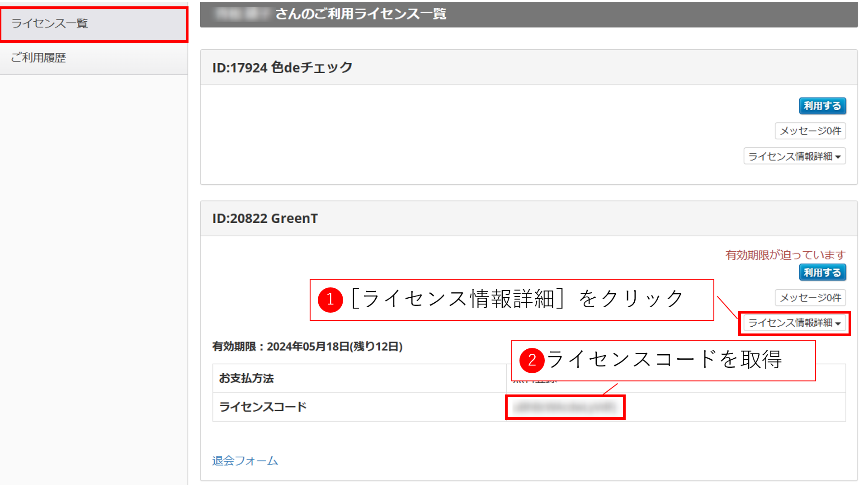The width and height of the screenshot is (868, 488).
Task: Click 利用する button for GreenT license
Action: 822,273
